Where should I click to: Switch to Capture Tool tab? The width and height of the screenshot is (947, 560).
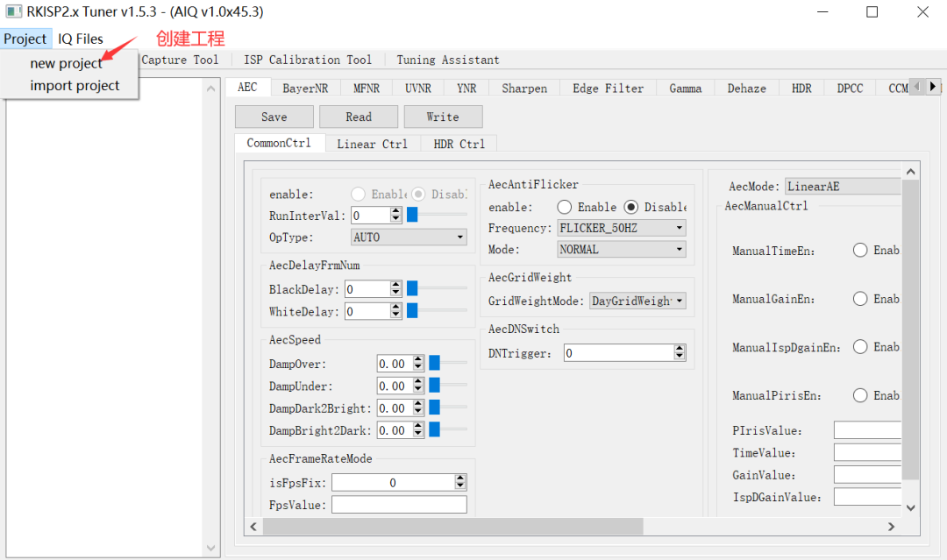click(x=180, y=60)
